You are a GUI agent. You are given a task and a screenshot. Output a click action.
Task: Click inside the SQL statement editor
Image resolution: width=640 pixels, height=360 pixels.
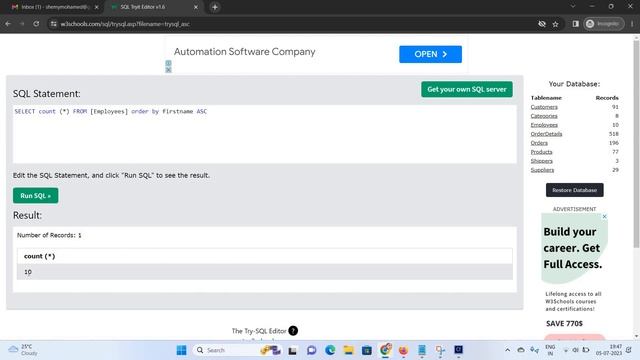point(264,134)
